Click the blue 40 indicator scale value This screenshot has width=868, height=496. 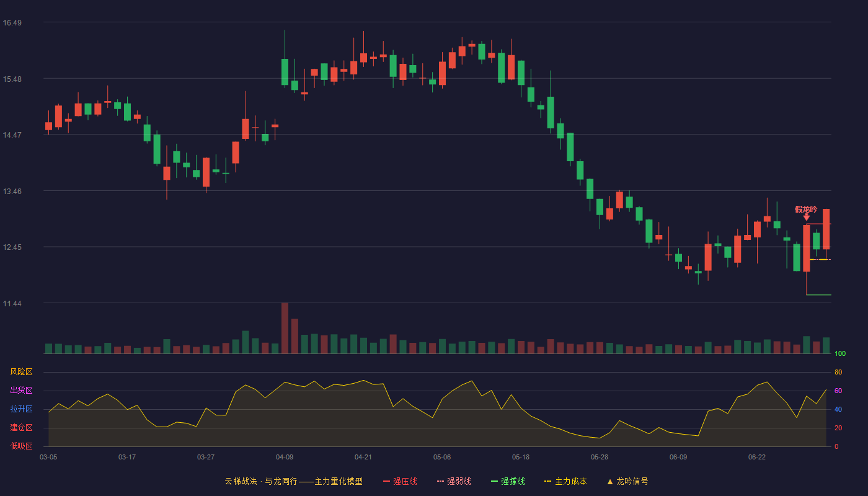point(838,409)
